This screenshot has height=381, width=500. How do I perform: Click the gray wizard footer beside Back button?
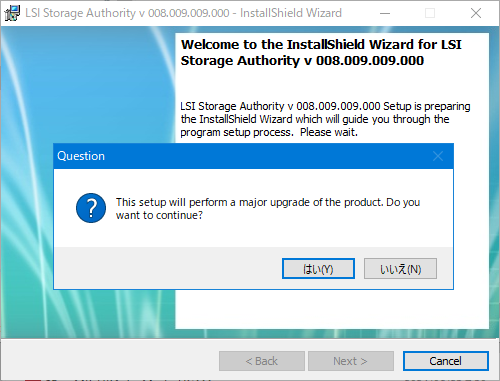[x=110, y=360]
